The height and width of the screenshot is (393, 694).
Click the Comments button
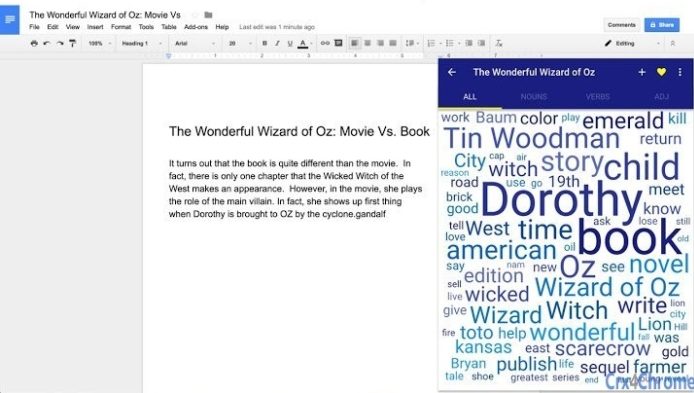click(x=621, y=25)
